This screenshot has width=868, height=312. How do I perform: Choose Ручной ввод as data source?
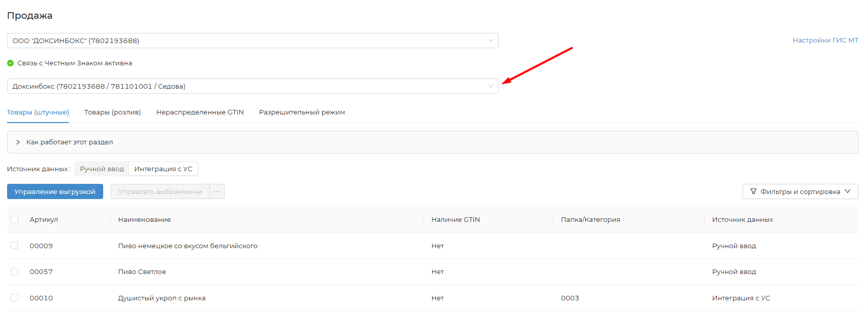[x=102, y=169]
